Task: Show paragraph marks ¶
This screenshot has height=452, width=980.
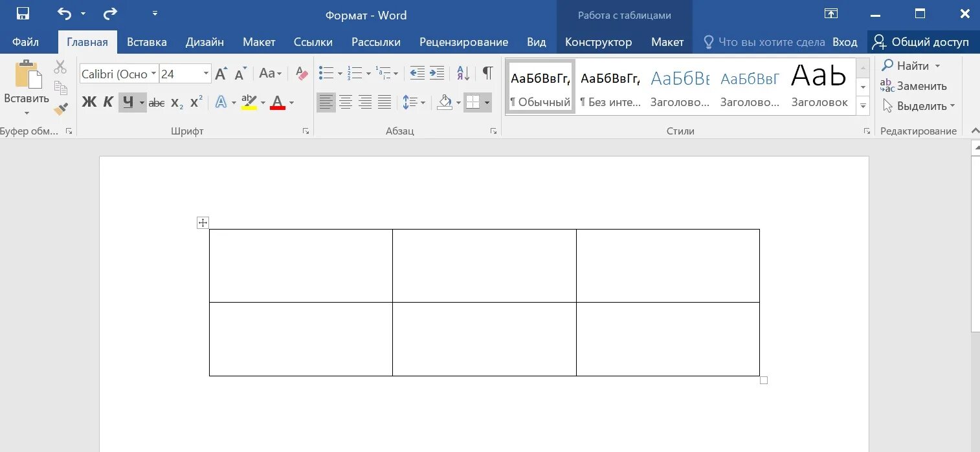Action: click(x=487, y=73)
